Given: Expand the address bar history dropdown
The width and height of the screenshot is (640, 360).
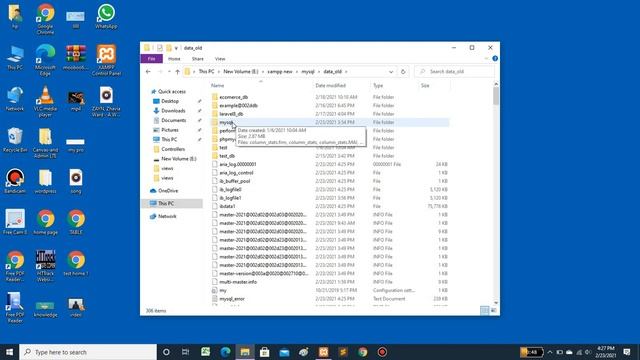Looking at the screenshot, I should pos(391,71).
